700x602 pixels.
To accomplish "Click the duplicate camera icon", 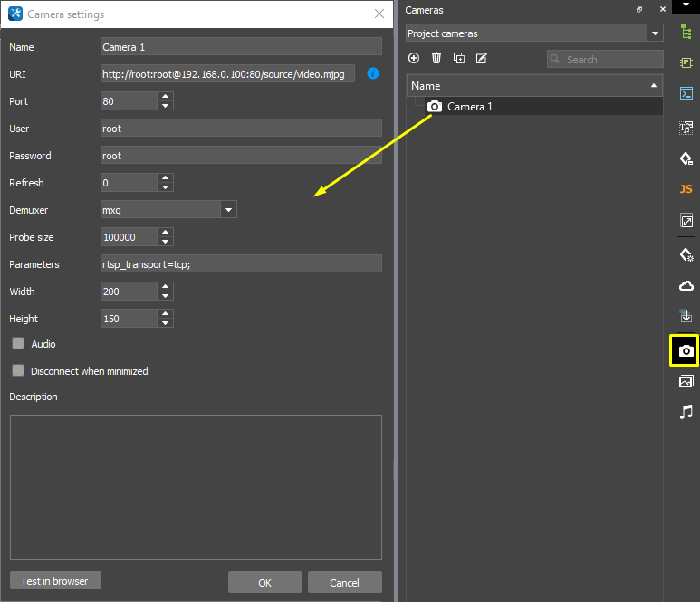I will (459, 59).
